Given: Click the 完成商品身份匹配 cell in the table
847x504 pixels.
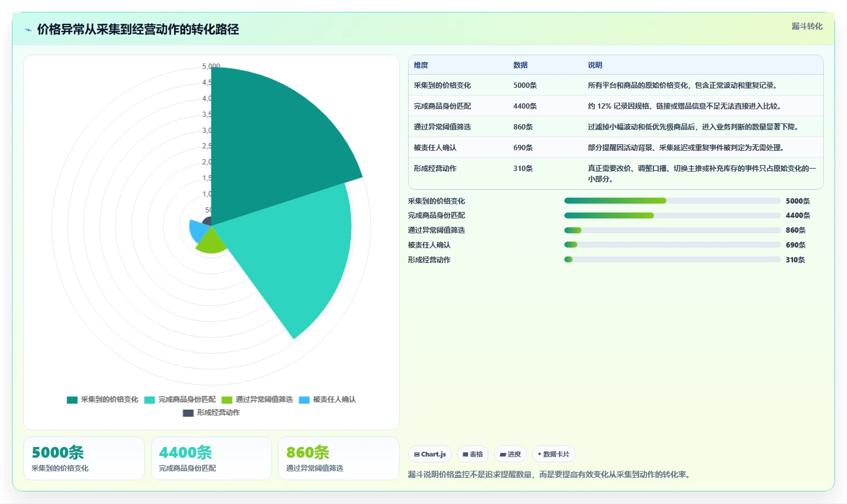Looking at the screenshot, I should [x=443, y=106].
